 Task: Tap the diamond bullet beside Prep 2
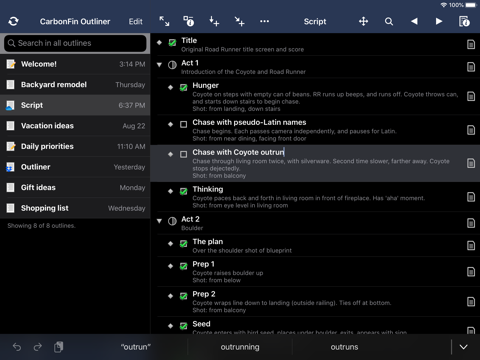pyautogui.click(x=170, y=296)
